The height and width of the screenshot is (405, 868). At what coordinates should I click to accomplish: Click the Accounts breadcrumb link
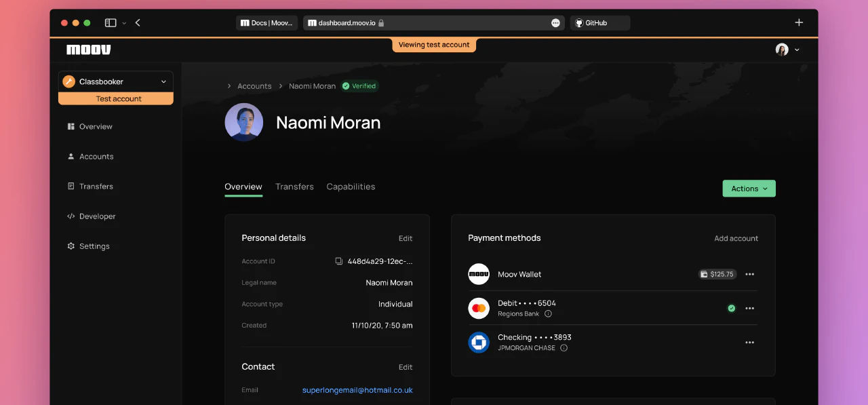pos(254,86)
